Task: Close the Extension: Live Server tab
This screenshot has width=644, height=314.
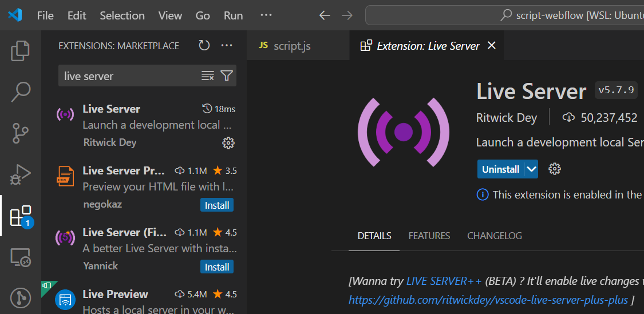Action: tap(491, 46)
